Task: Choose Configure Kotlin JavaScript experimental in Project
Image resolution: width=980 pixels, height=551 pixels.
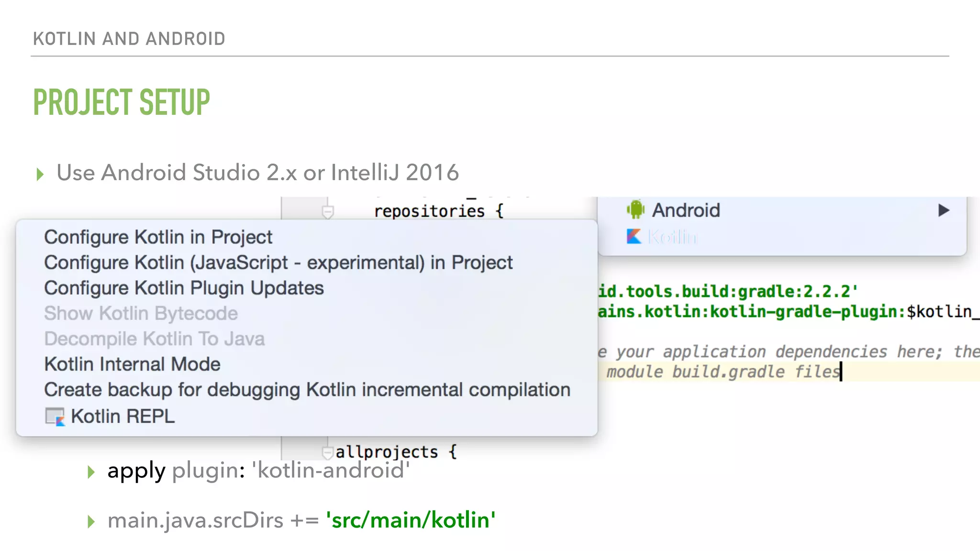Action: (x=278, y=263)
